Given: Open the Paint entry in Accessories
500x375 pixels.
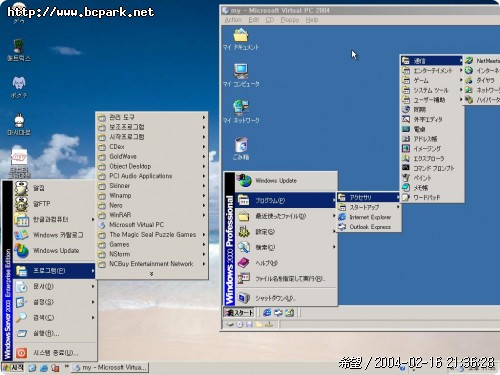Looking at the screenshot, I should click(432, 178).
